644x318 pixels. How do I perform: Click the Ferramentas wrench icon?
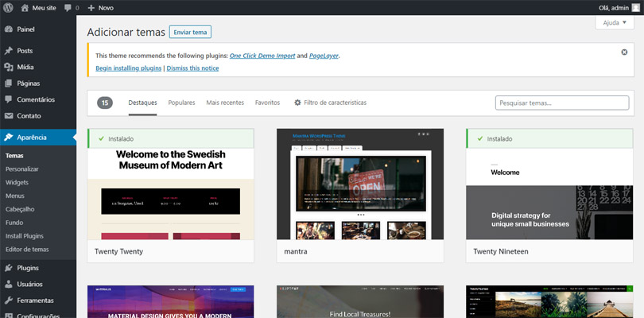(x=8, y=301)
